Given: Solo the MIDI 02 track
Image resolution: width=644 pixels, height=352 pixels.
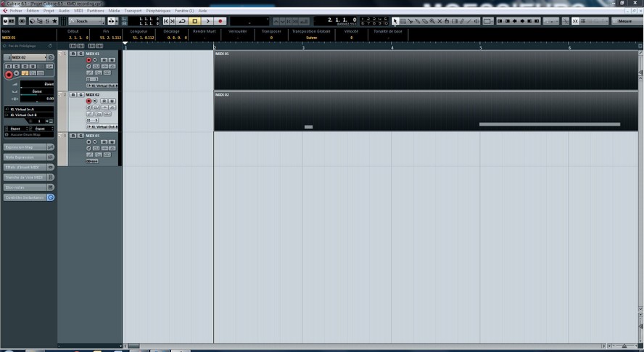Looking at the screenshot, I should coord(80,94).
